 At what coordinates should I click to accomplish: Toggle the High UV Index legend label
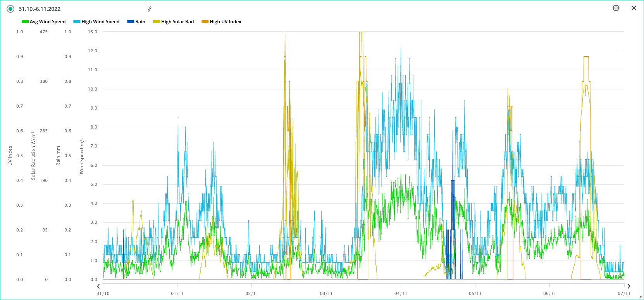[226, 22]
